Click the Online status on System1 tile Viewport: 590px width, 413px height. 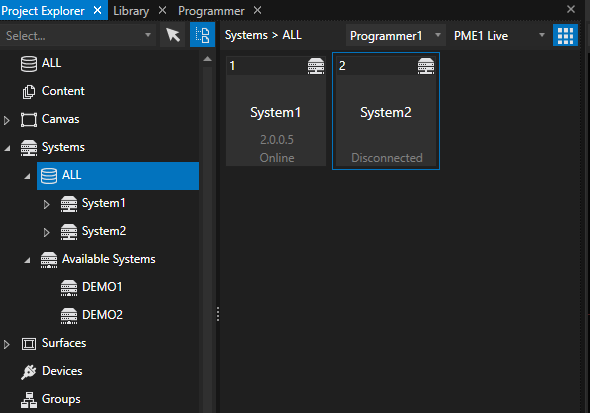pos(277,158)
